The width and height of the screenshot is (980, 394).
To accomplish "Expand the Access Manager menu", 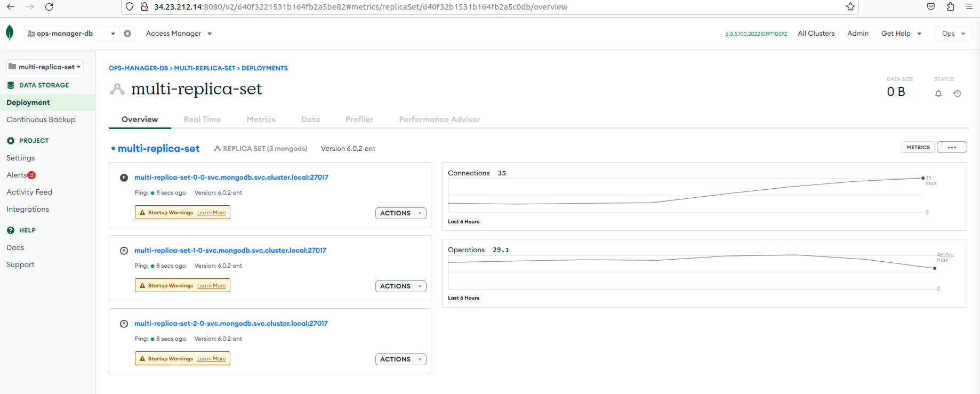I will click(179, 34).
